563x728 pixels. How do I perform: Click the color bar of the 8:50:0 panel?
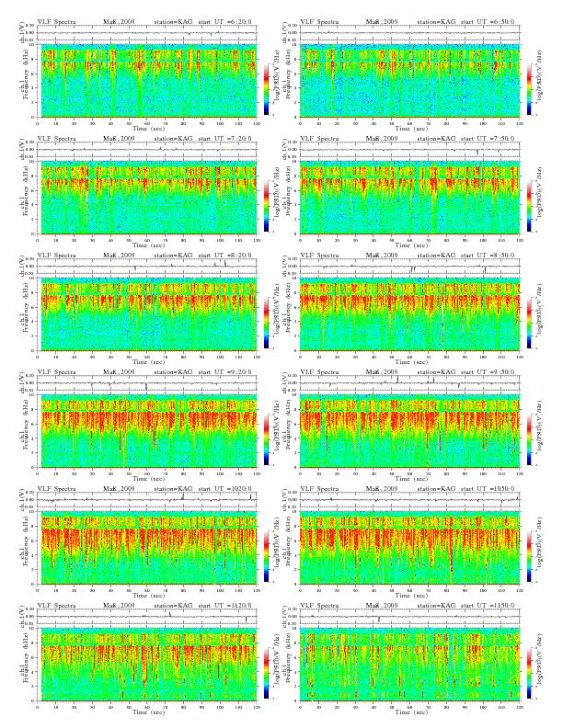(x=530, y=323)
